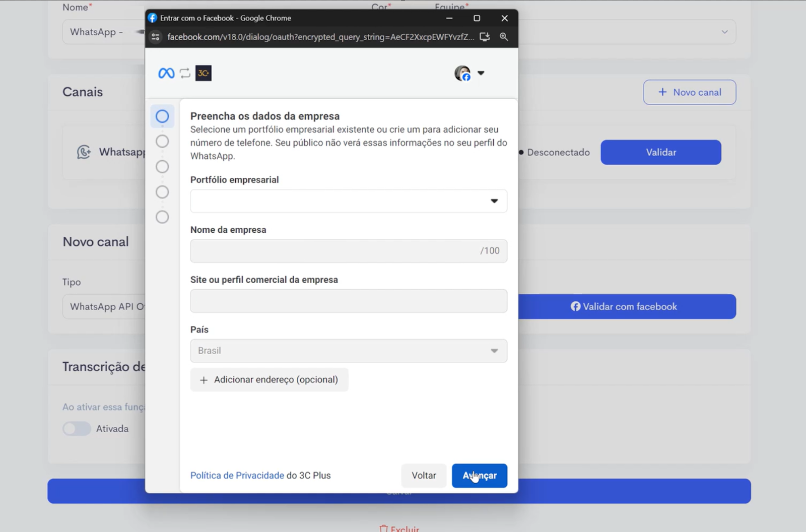Minimize the Facebook login popup window
Image resolution: width=806 pixels, height=532 pixels.
pos(449,18)
